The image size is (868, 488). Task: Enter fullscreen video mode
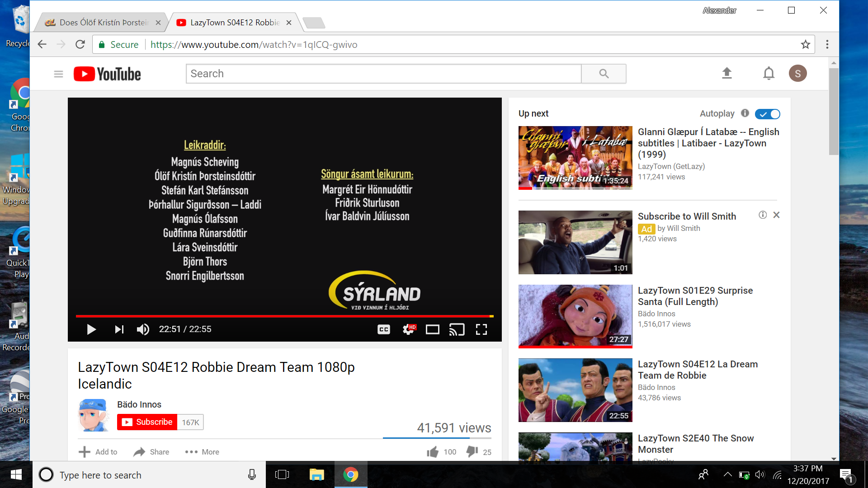click(x=481, y=329)
